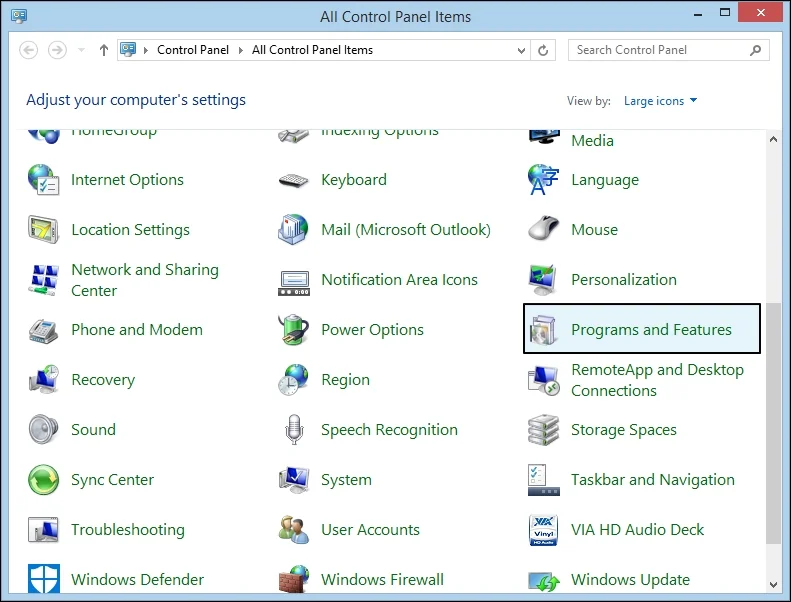Open the Language icon

point(543,180)
